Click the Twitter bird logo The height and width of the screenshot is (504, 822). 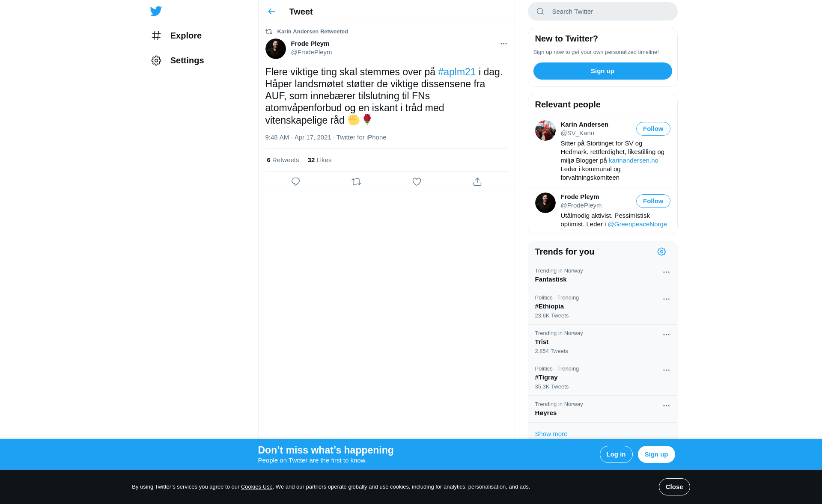click(156, 11)
